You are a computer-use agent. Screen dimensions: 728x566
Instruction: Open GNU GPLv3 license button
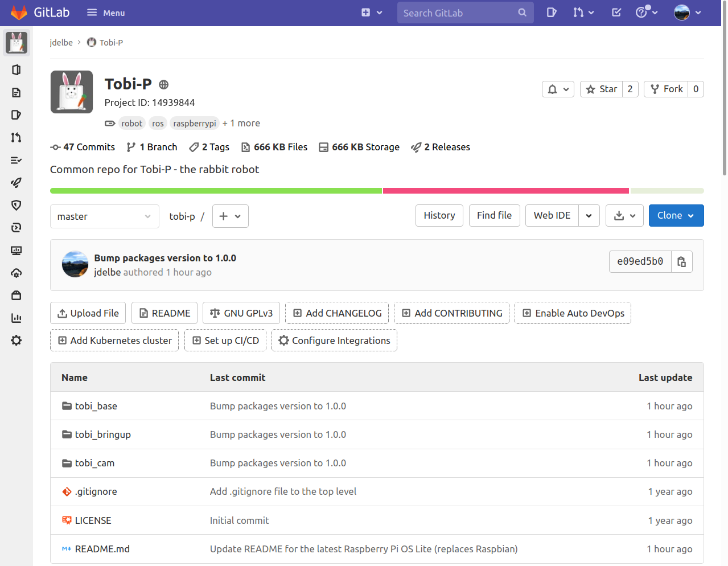241,313
